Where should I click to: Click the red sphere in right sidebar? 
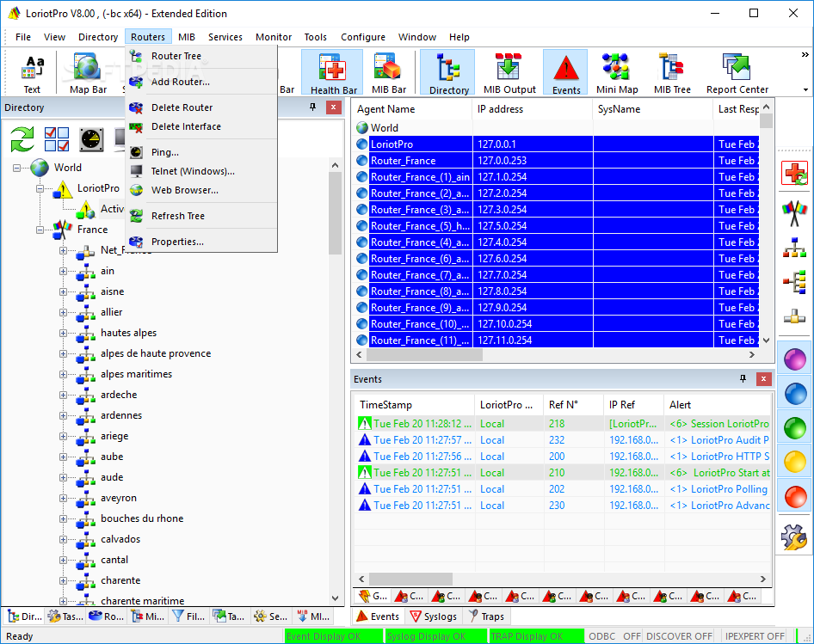pos(794,496)
